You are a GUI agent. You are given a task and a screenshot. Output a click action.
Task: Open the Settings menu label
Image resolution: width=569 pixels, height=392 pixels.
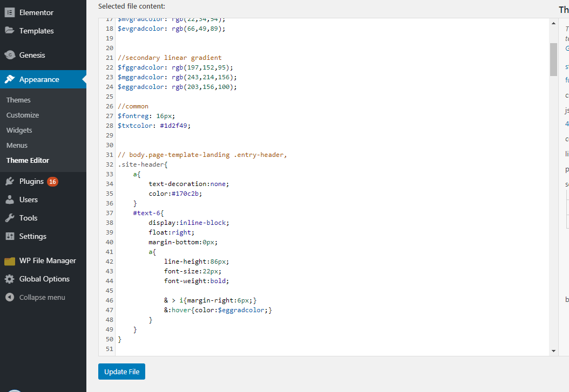click(x=32, y=236)
